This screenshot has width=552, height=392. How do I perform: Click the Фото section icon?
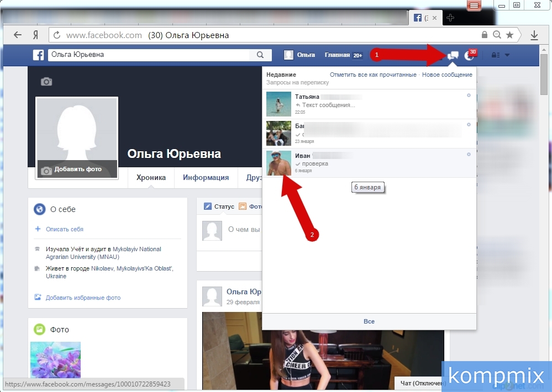point(39,330)
